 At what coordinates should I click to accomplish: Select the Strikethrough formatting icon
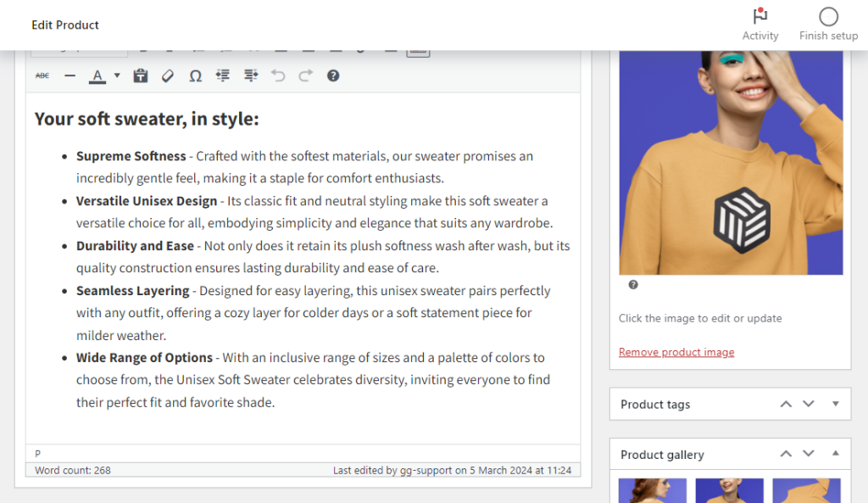pyautogui.click(x=42, y=75)
